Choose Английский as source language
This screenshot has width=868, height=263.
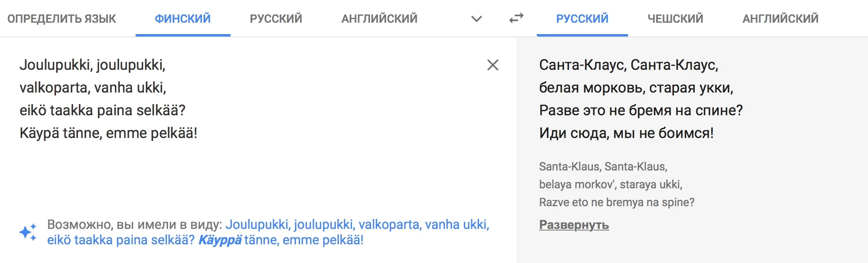click(x=379, y=19)
